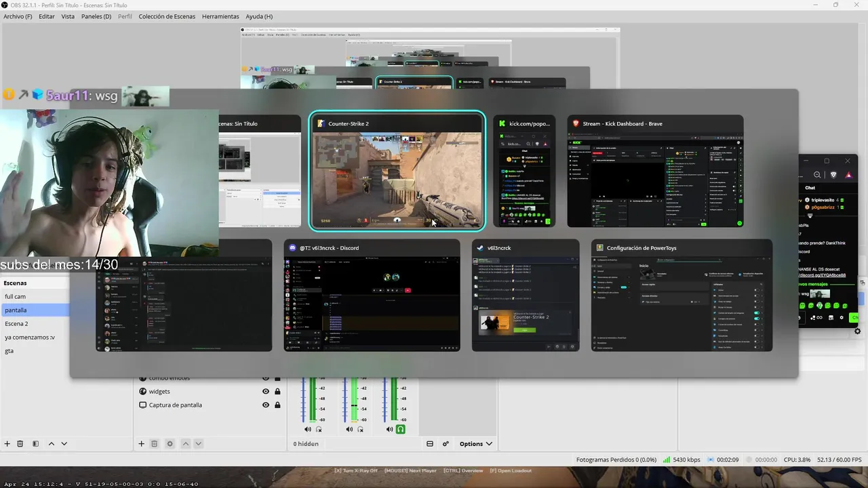Viewport: 868px width, 488px height.
Task: Move selected scene up
Action: pyautogui.click(x=51, y=444)
